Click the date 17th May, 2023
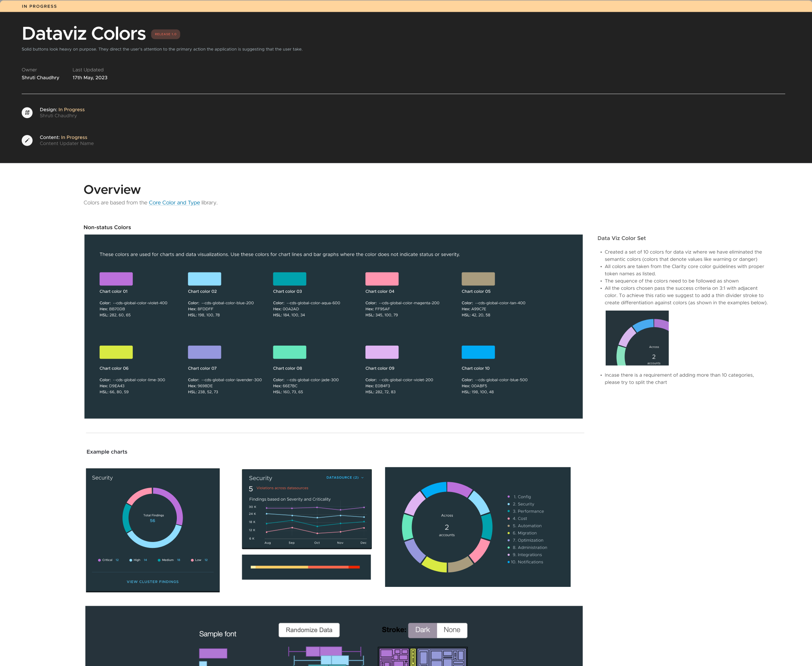The width and height of the screenshot is (812, 666). pos(90,78)
